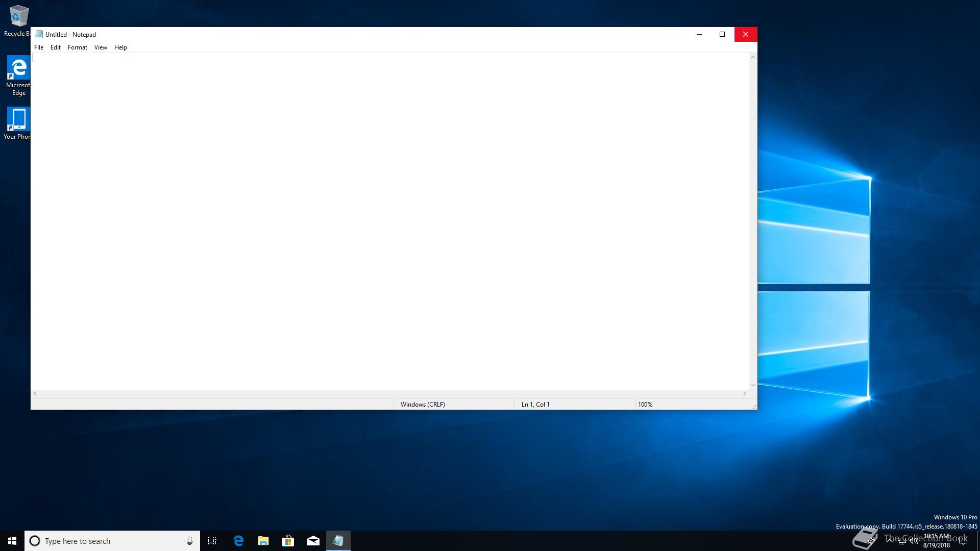Click the horizontal scrollbar left arrow
Viewport: 980px width, 551px height.
click(x=35, y=394)
